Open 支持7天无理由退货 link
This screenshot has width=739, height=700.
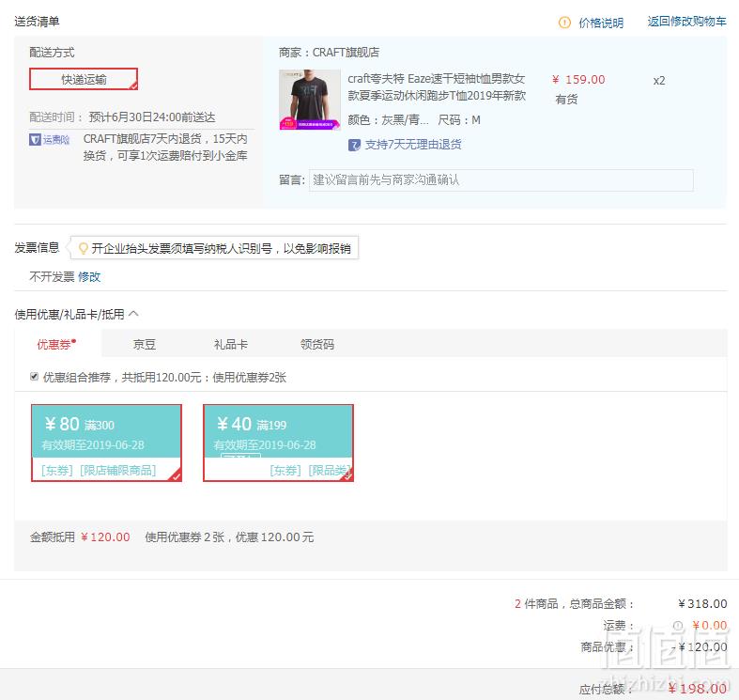click(x=413, y=145)
